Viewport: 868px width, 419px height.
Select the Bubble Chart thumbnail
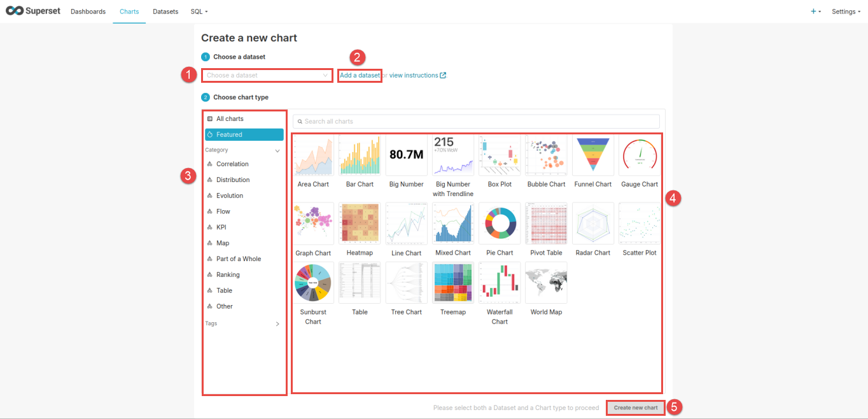click(x=546, y=155)
